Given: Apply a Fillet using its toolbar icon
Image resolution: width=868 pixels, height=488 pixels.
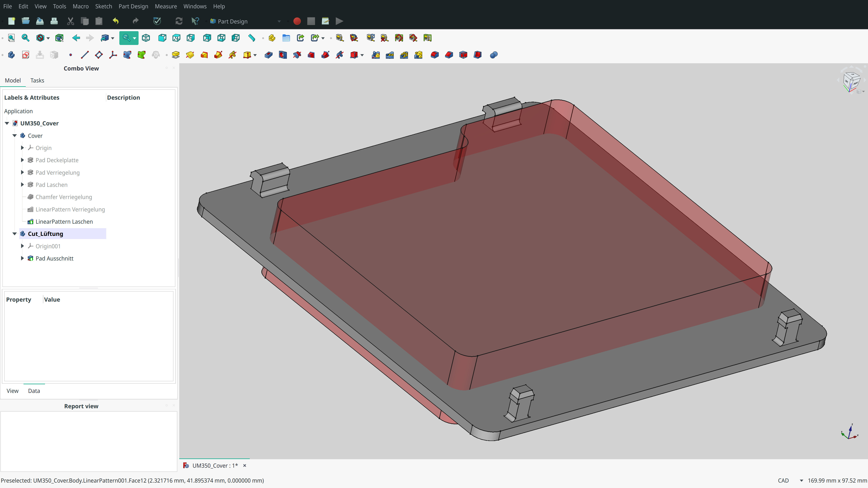Looking at the screenshot, I should point(434,54).
